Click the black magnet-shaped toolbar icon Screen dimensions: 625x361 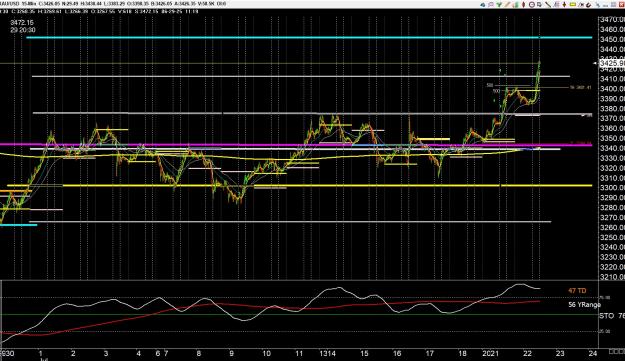589,5
